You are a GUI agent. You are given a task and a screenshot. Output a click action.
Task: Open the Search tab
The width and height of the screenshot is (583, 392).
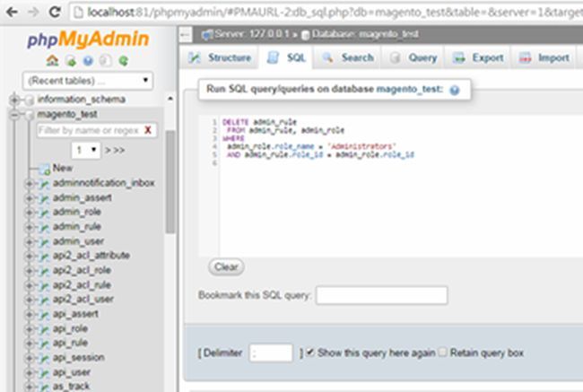[348, 57]
